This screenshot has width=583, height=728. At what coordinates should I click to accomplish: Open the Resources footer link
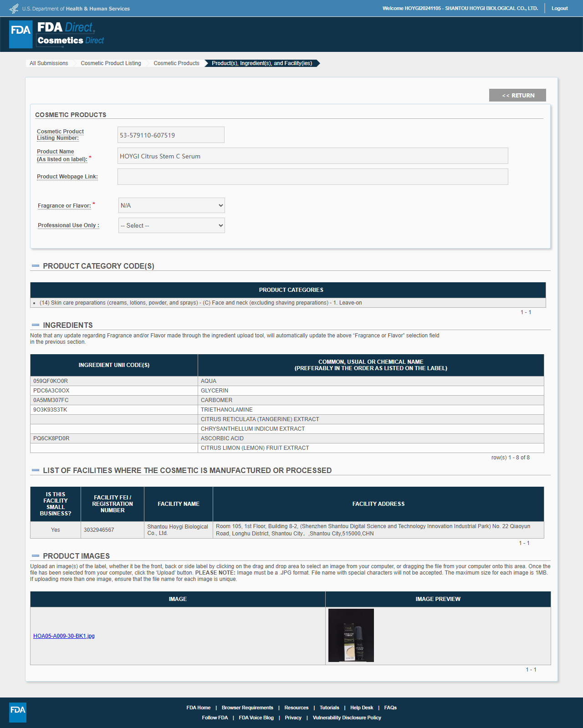(297, 708)
